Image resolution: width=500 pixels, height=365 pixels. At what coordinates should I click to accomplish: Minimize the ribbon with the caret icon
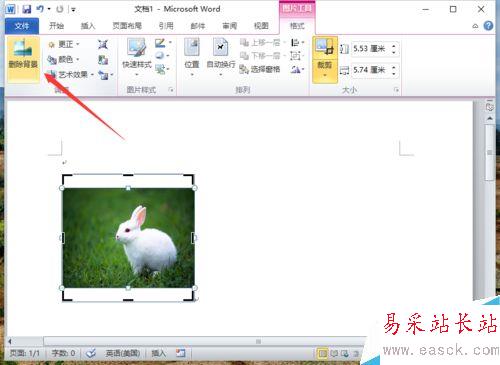pyautogui.click(x=475, y=26)
